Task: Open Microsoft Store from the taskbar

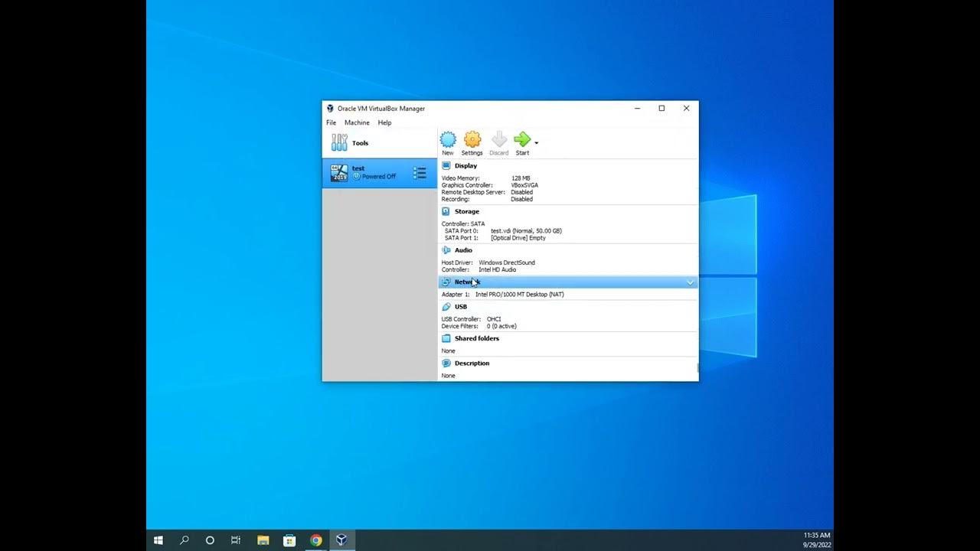Action: [289, 540]
